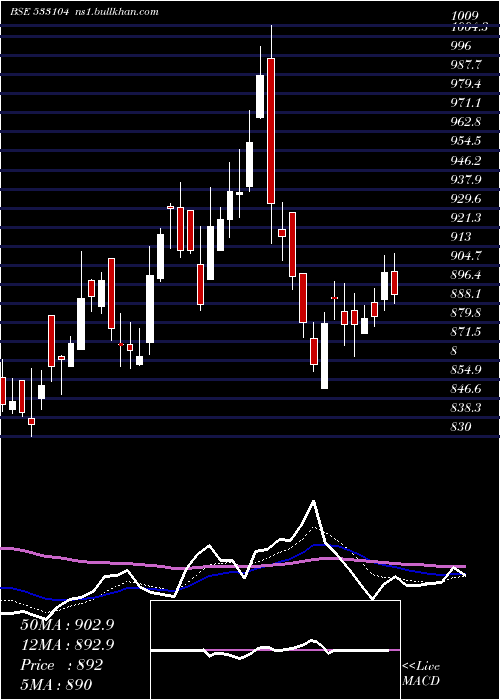
Task: Click the BSE 533104 ticker label
Action: tap(39, 12)
